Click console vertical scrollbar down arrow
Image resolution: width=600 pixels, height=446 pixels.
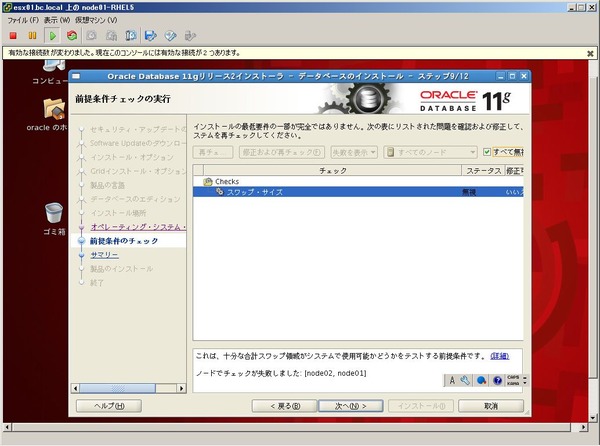click(593, 418)
